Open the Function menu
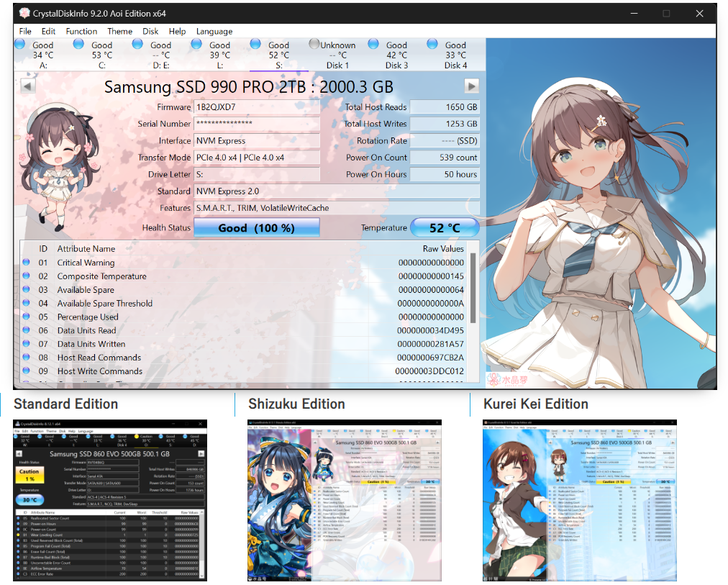Screen dimensions: 728x585 (x=81, y=31)
